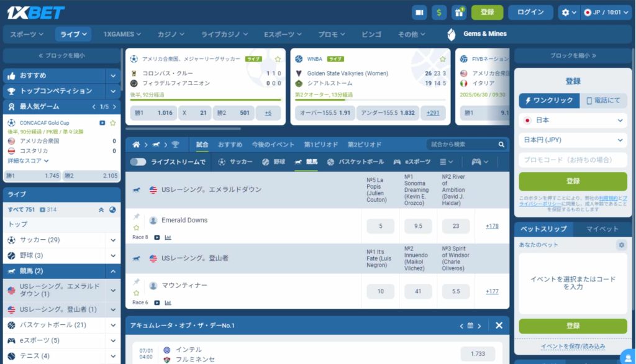The image size is (636, 364).
Task: Open +178 more markets for Emerald Downs
Action: pyautogui.click(x=492, y=226)
